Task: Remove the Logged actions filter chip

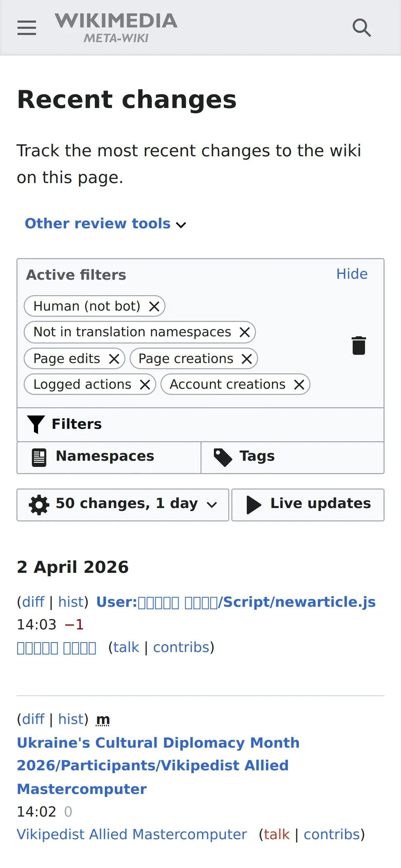Action: coord(145,384)
